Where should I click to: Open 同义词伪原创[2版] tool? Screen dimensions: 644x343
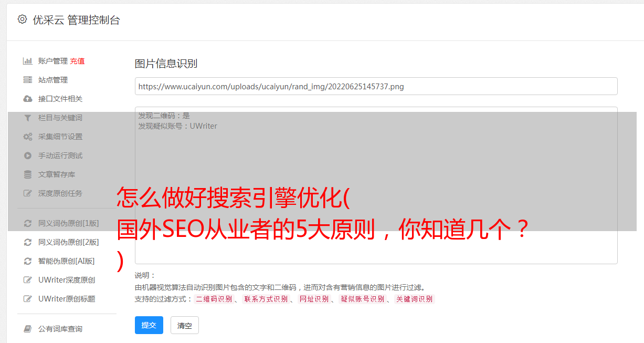pyautogui.click(x=69, y=242)
